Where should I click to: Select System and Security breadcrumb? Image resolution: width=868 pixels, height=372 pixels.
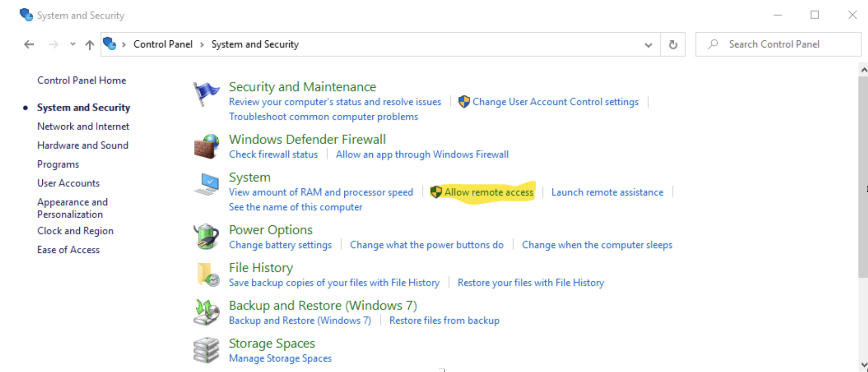pos(255,44)
